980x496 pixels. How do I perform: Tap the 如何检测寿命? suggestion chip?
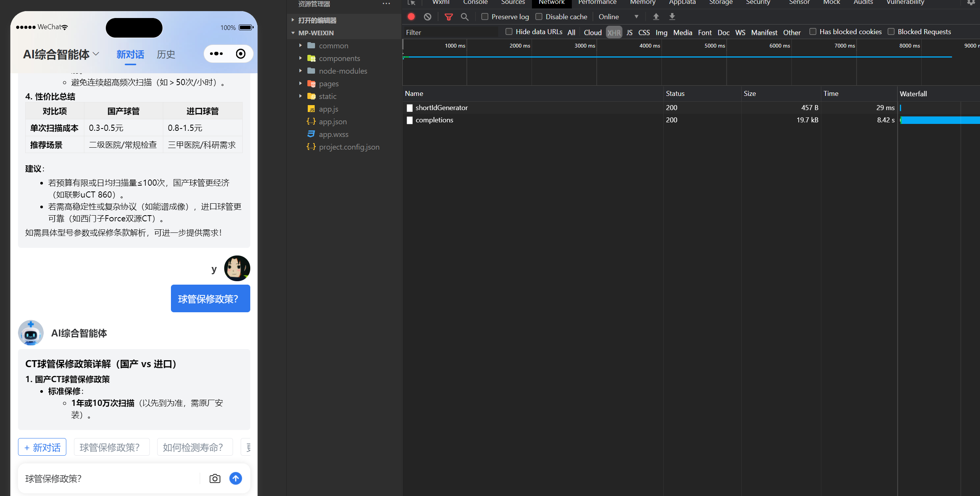point(195,447)
